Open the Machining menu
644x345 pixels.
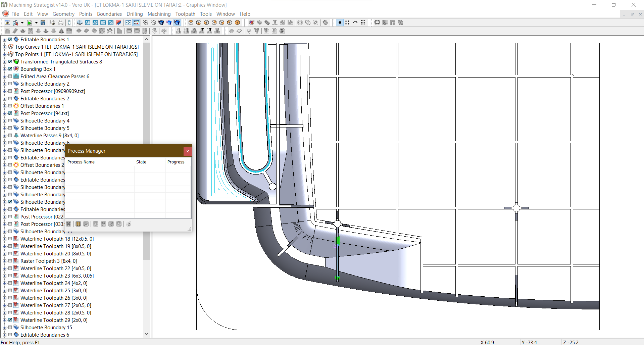[159, 14]
